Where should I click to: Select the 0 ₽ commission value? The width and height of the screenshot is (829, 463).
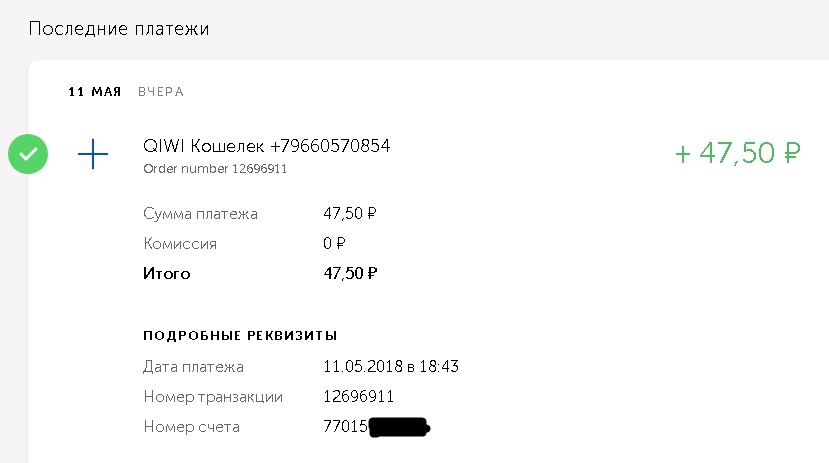click(334, 243)
